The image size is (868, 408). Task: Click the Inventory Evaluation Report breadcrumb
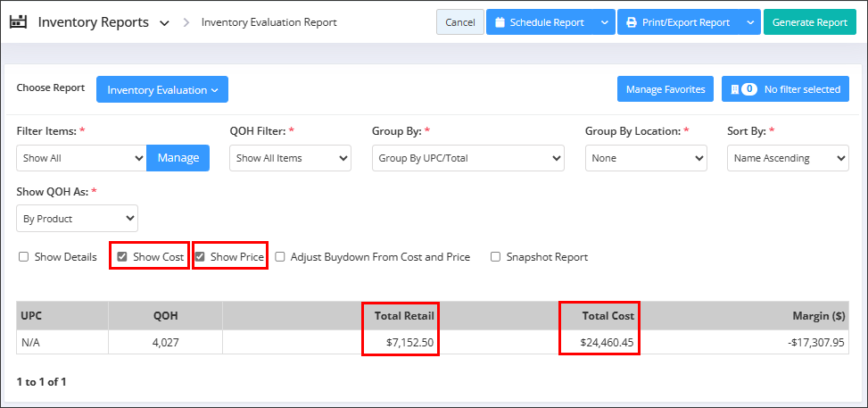coord(269,22)
